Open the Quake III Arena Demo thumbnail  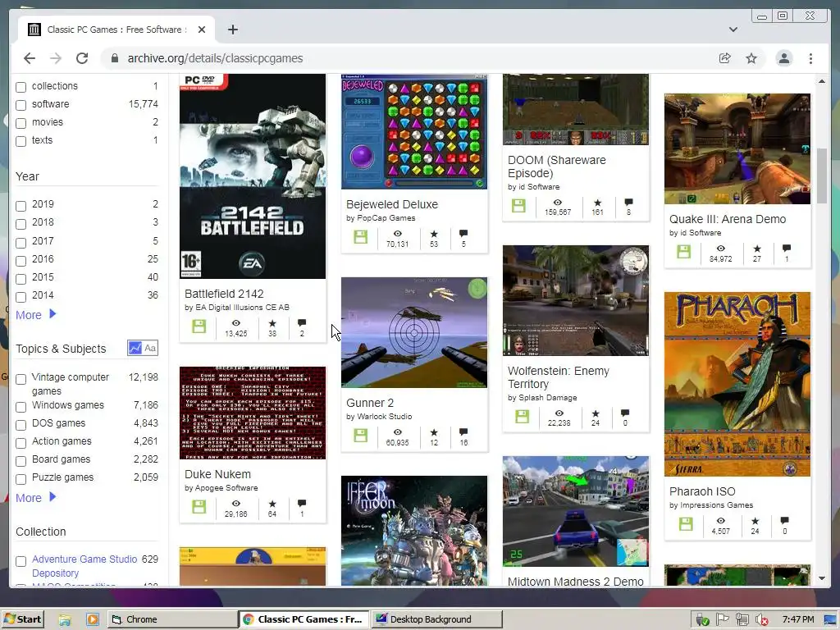[x=737, y=149]
